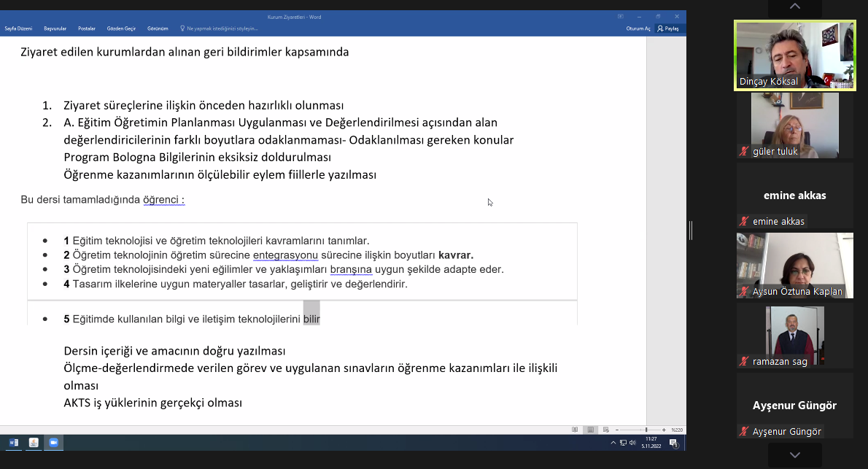Click the 'Ne yapmak istediğinizi söyleyin' search box
The width and height of the screenshot is (868, 469).
coord(222,28)
